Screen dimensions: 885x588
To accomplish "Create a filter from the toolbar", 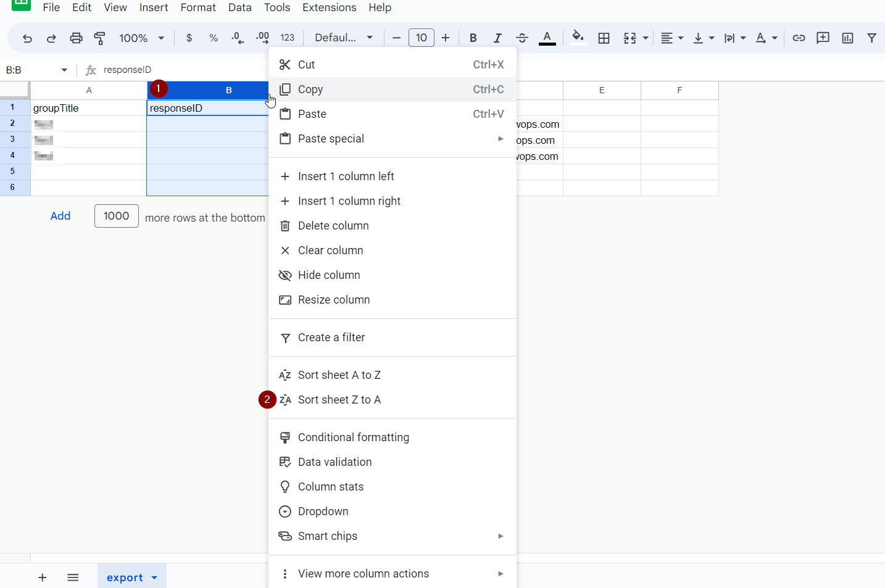I will tap(872, 38).
